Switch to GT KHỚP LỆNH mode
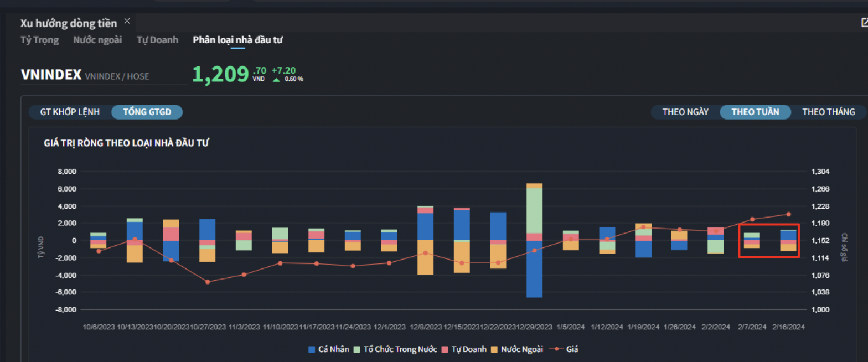 (x=70, y=112)
